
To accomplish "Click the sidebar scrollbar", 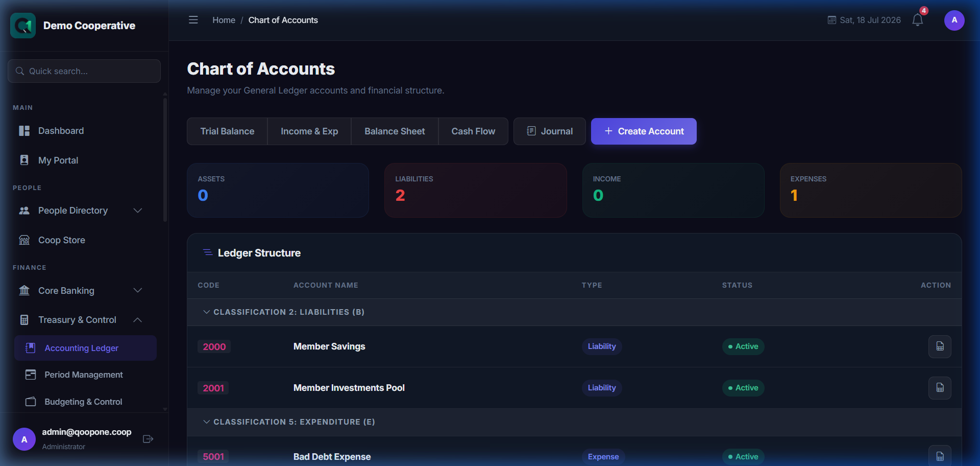I will pos(165,159).
